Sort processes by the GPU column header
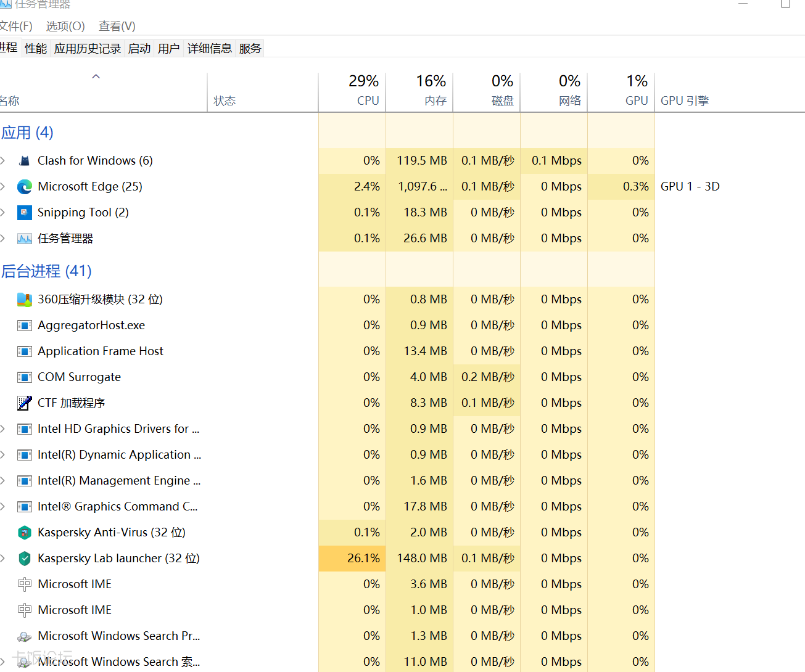Screen dimensions: 805x672 coord(621,92)
